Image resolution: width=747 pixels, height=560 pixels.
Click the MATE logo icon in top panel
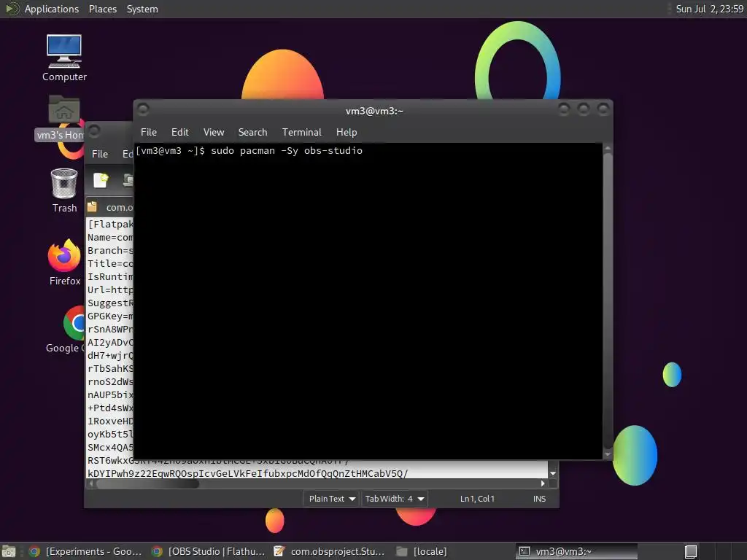[12, 9]
